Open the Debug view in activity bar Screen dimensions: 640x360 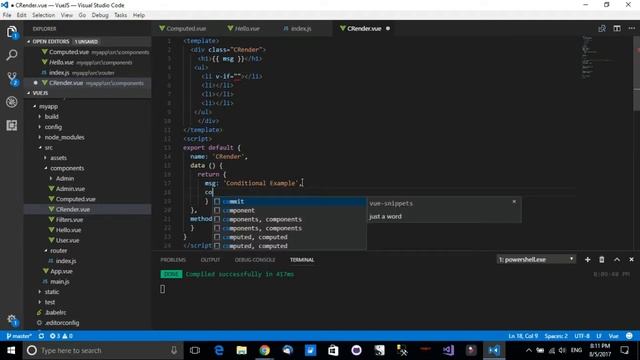click(x=12, y=102)
